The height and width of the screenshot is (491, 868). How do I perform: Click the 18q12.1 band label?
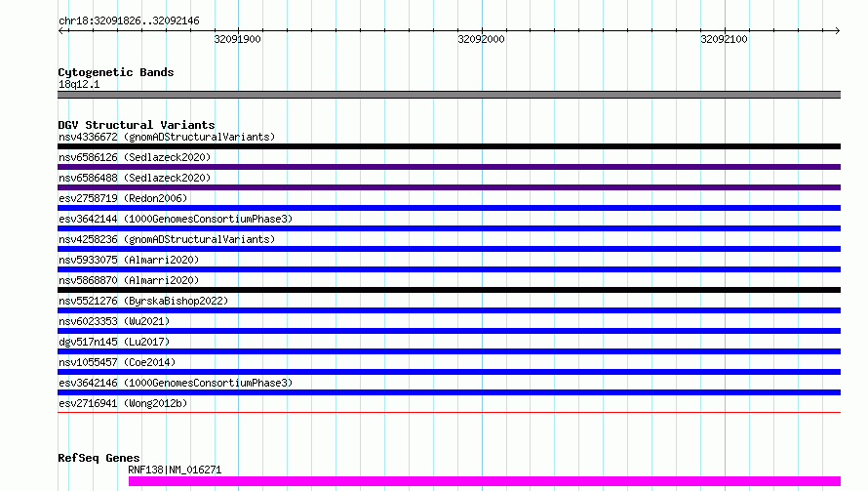pos(79,84)
